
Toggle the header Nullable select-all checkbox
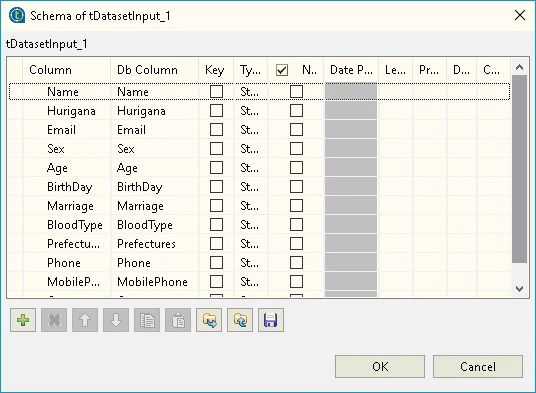click(x=282, y=70)
